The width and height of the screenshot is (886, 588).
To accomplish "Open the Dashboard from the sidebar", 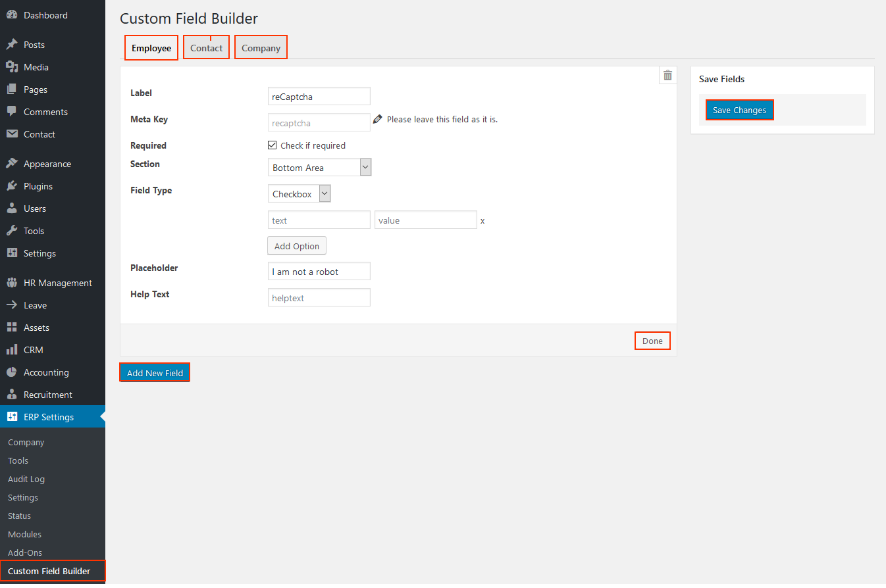I will (x=13, y=14).
